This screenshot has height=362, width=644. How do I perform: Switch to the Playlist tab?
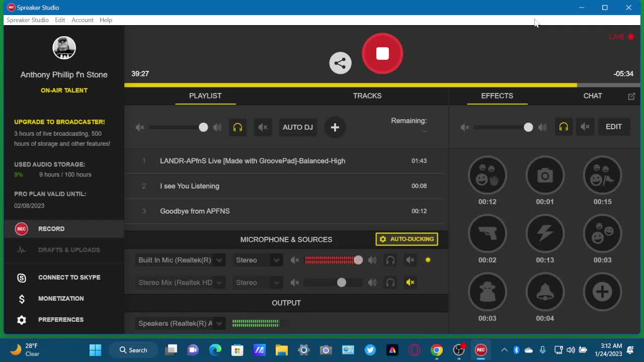pos(205,96)
